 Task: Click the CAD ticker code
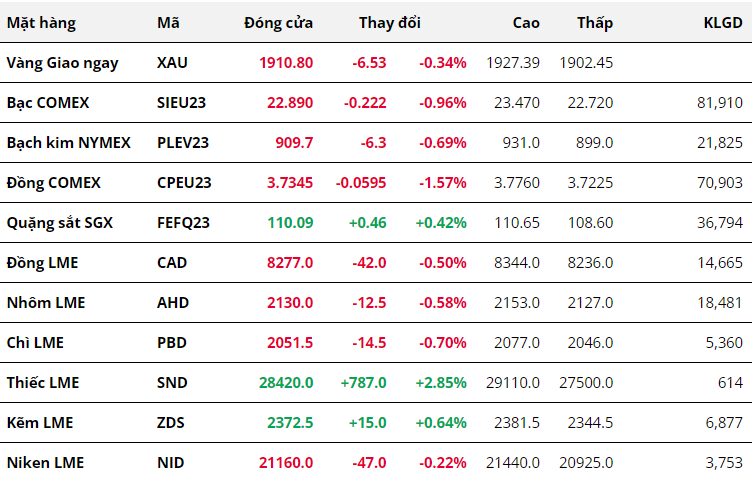(173, 263)
